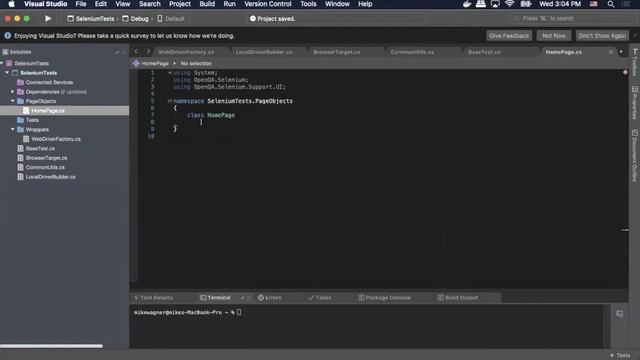640x360 pixels.
Task: Switch to the LocalDriverBuilder.cs tab
Action: click(x=264, y=52)
